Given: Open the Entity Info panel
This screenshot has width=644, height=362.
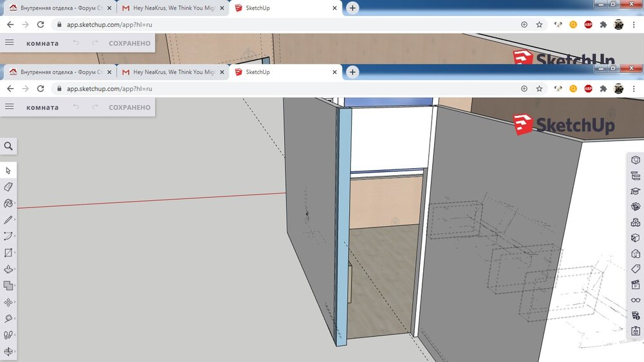Looking at the screenshot, I should pyautogui.click(x=636, y=160).
